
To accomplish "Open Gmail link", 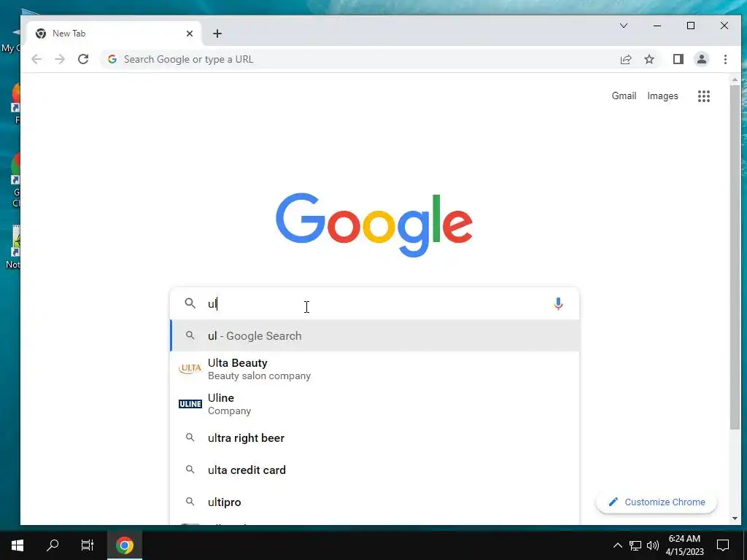I will [624, 96].
